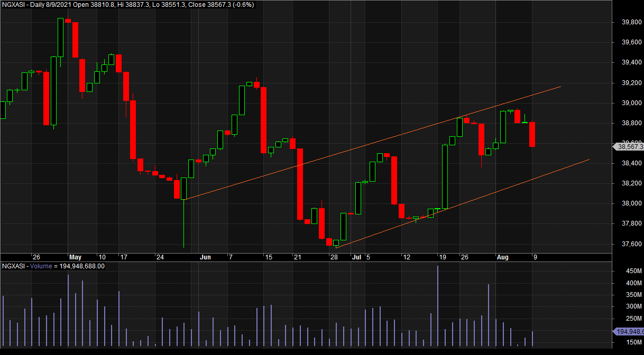Click the large red candle after June 21
This screenshot has height=355, width=644.
click(x=300, y=183)
